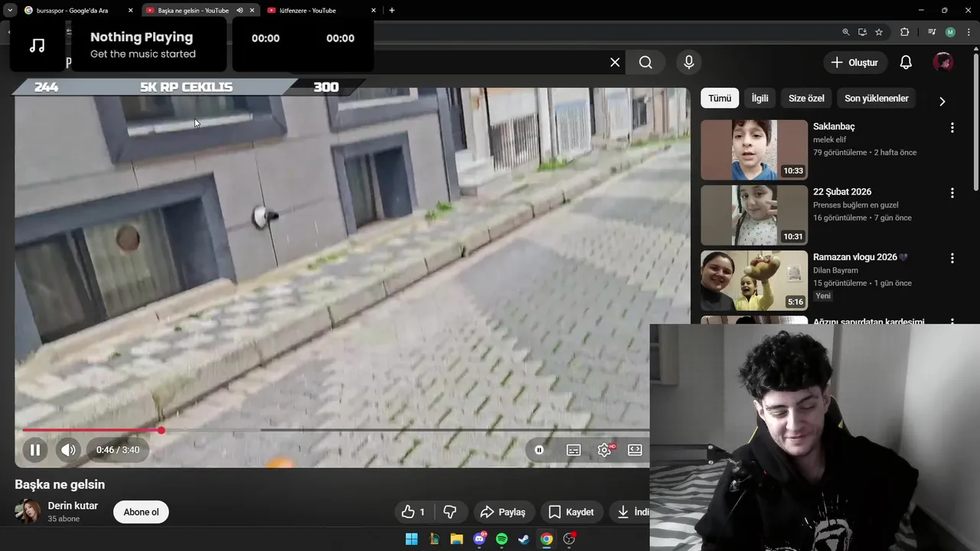Click the Ramazan vlogu 2026 title

click(860, 257)
